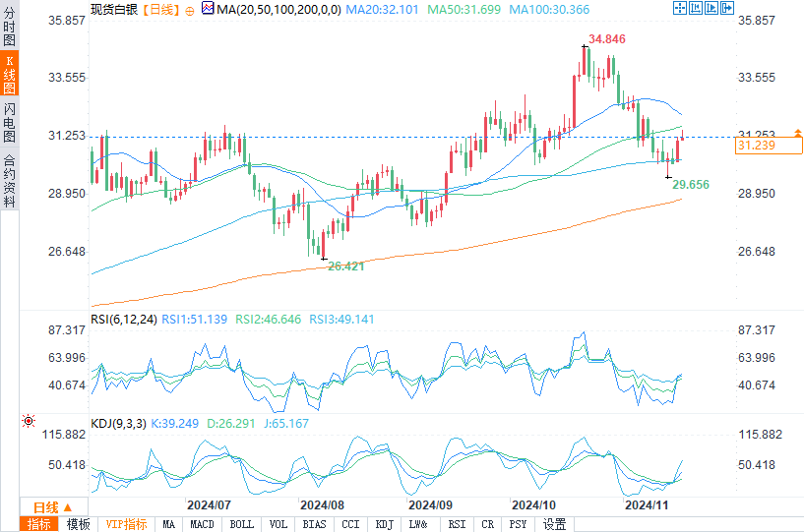804x532 pixels.
Task: Open the MA indicator line-chart icon
Action: point(208,8)
